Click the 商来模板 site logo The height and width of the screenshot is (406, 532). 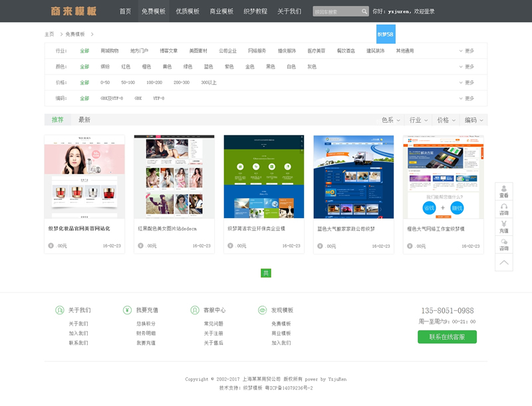click(74, 11)
